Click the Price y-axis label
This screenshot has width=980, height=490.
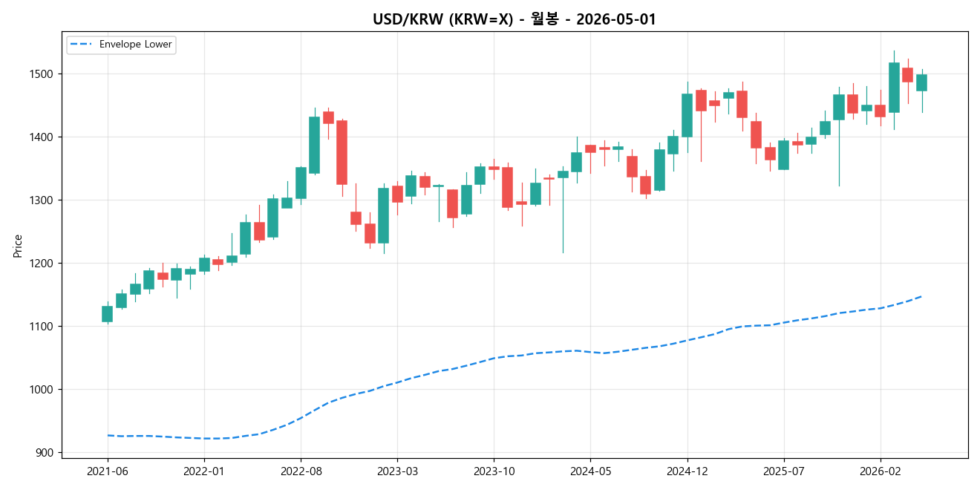point(18,246)
